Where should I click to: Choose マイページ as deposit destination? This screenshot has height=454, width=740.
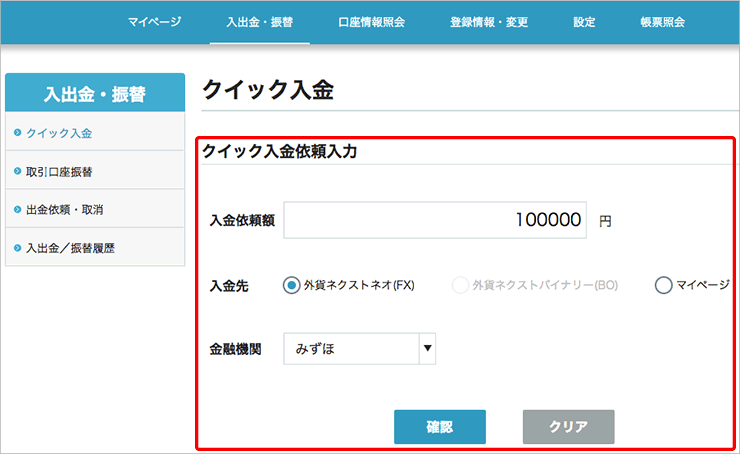click(663, 285)
